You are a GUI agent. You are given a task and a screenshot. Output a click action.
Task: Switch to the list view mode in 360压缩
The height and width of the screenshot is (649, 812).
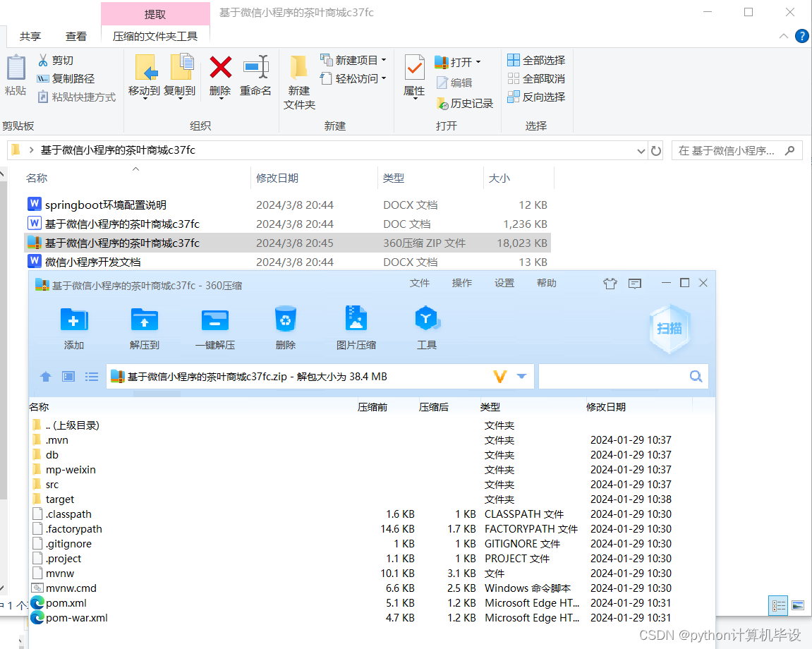click(x=92, y=377)
